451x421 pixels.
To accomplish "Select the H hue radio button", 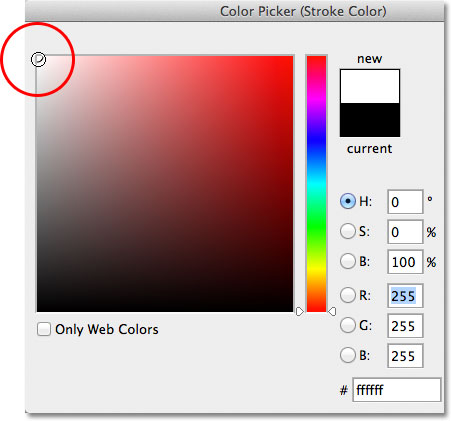I will click(348, 201).
